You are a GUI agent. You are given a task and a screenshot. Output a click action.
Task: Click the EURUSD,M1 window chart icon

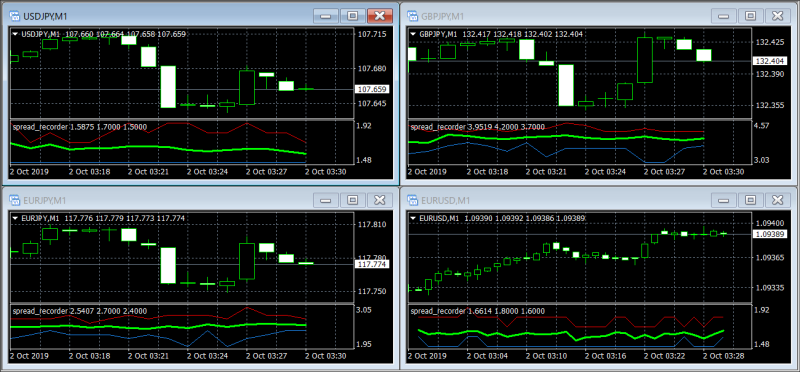[x=412, y=200]
